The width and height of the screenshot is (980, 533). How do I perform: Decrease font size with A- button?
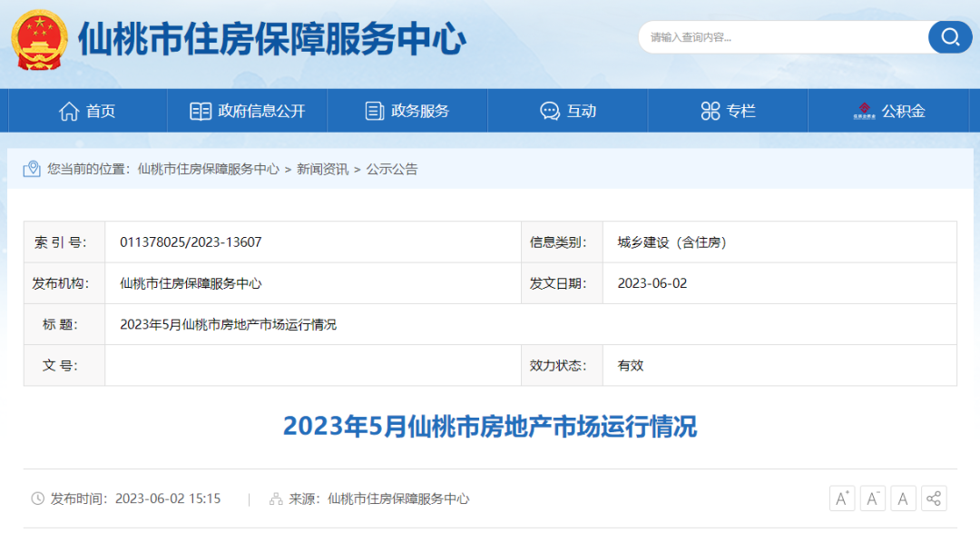[x=873, y=498]
